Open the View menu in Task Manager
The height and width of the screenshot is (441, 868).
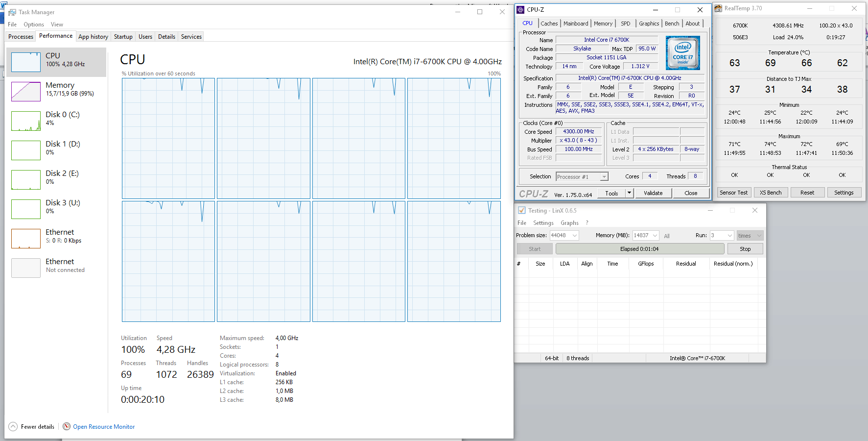(57, 24)
